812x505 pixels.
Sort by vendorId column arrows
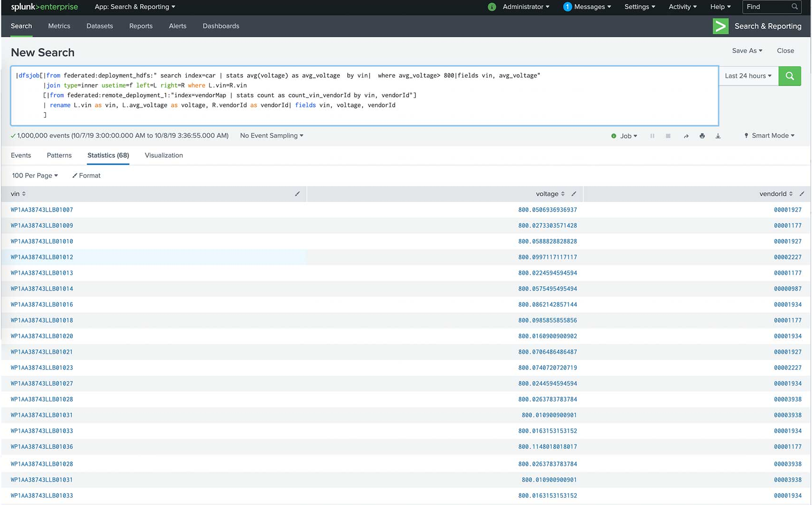tap(791, 194)
